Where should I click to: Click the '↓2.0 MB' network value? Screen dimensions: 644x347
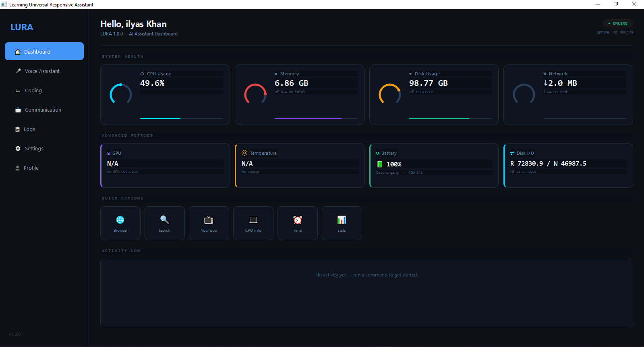(560, 83)
